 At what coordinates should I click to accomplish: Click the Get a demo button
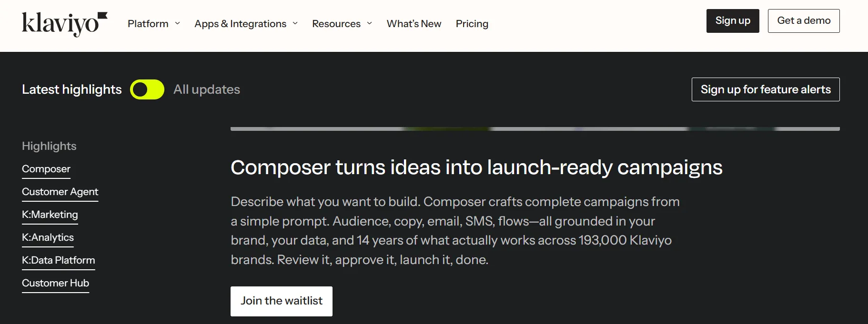coord(804,21)
